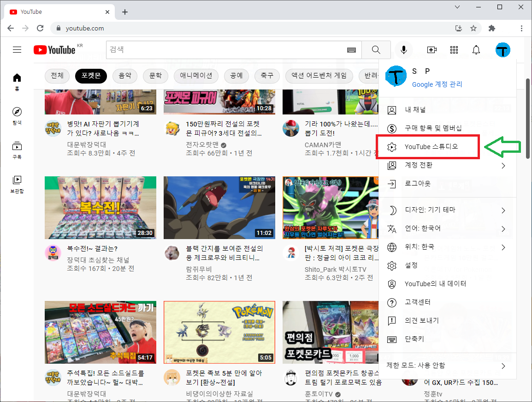Image resolution: width=532 pixels, height=402 pixels.
Task: Expand 제한 모드: 사용 안함 option
Action: pyautogui.click(x=448, y=365)
